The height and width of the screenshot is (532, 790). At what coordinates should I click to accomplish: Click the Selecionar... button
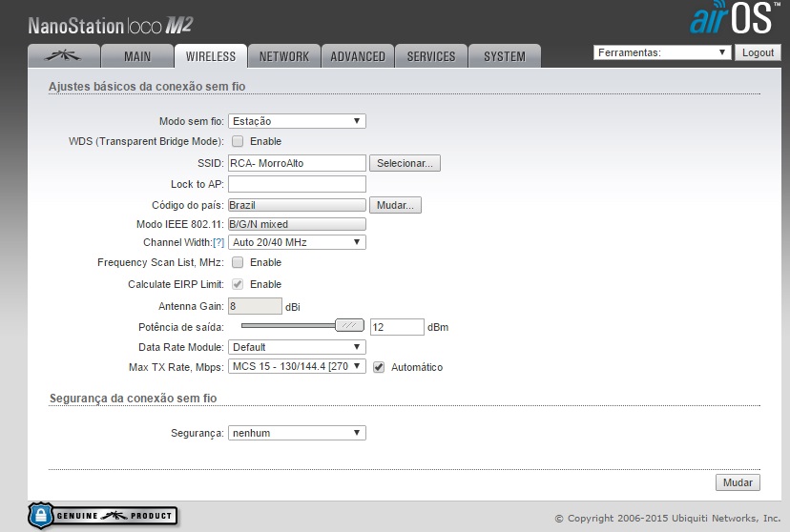click(x=405, y=163)
